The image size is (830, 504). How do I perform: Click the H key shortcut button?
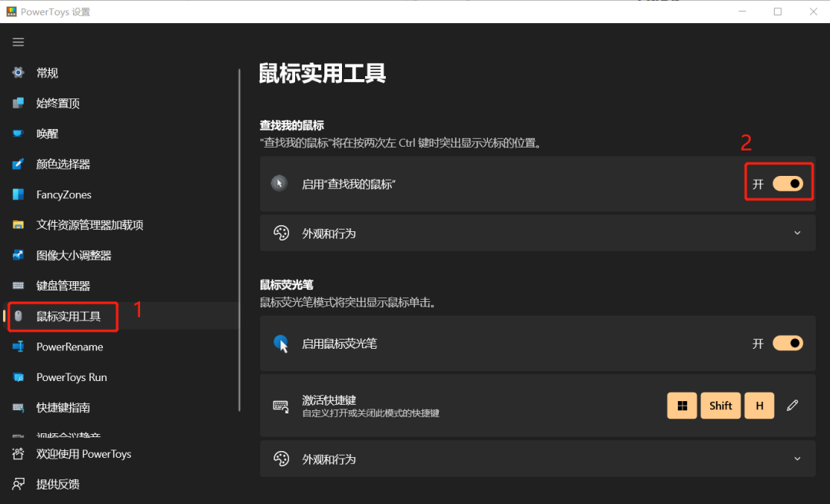click(x=759, y=406)
